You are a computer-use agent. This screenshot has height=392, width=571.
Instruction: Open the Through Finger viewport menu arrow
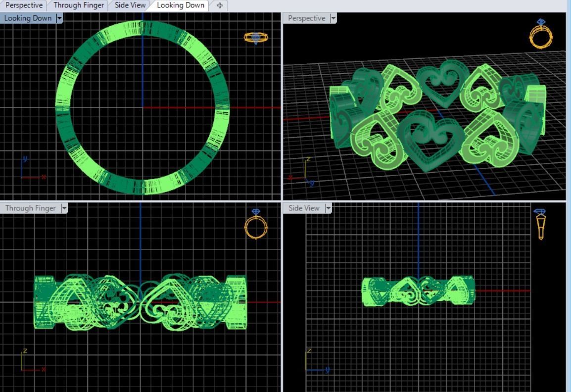point(64,208)
